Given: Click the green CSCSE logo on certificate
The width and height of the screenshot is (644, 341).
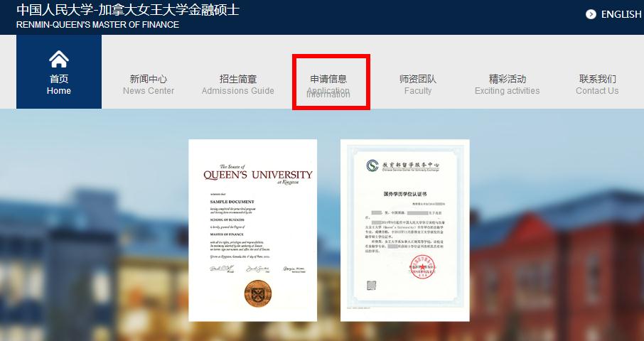Looking at the screenshot, I should click(x=373, y=166).
